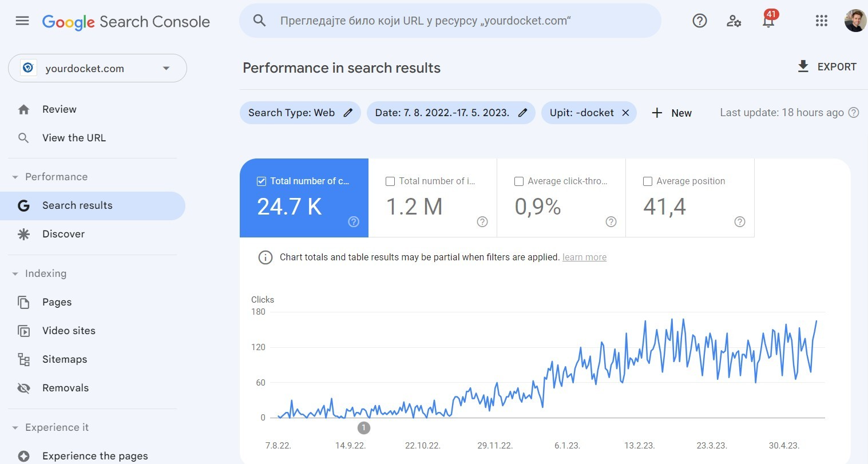Click the 30.4.23. date label
The image size is (868, 464).
[784, 446]
